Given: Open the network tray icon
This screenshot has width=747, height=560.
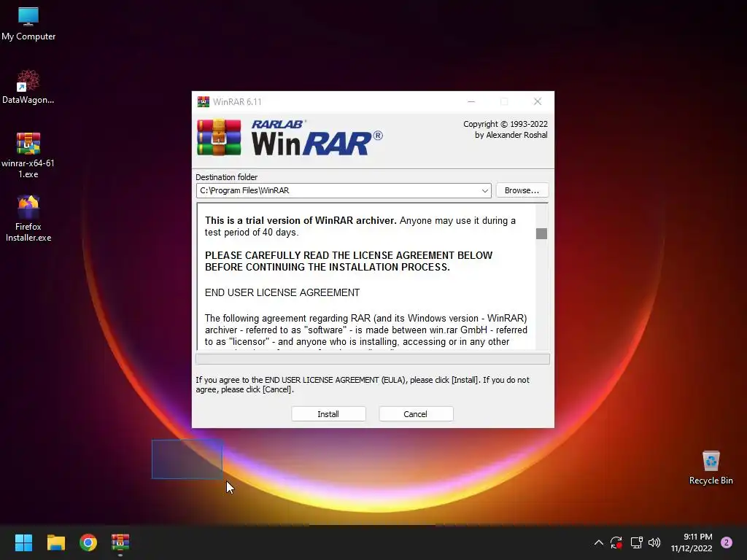Looking at the screenshot, I should 636,542.
